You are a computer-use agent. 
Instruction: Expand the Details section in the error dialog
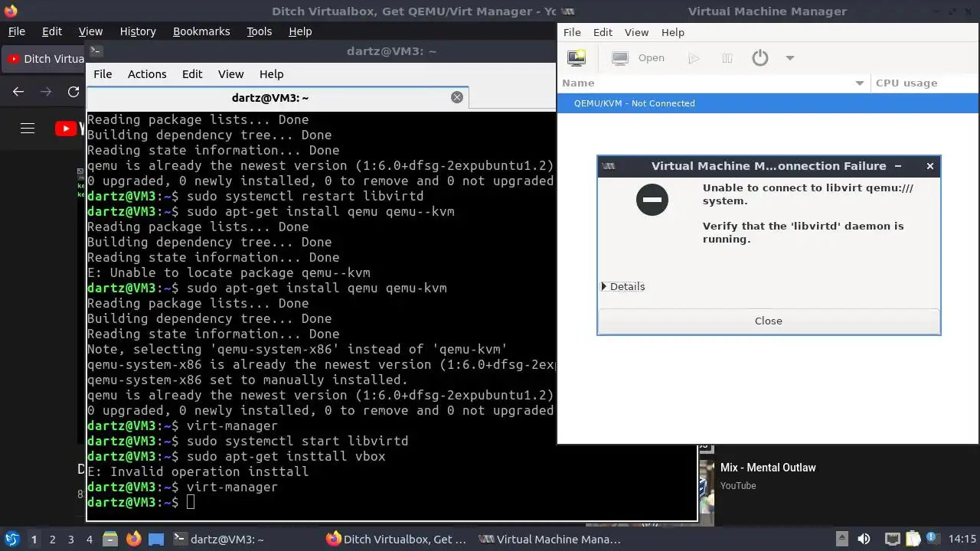click(623, 286)
